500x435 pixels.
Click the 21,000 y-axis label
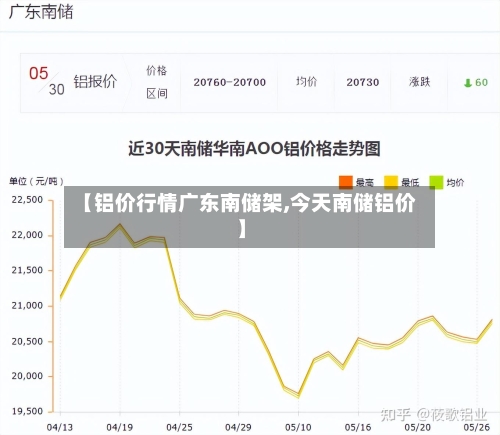[x=27, y=306]
